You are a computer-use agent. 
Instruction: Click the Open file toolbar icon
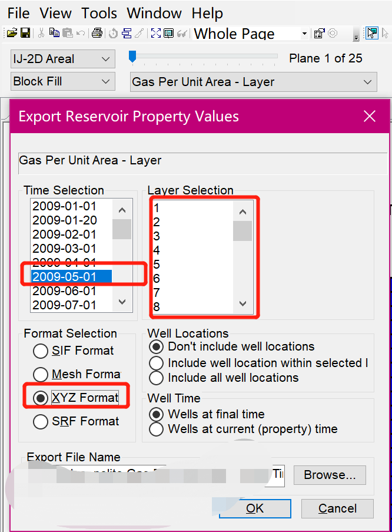tap(12, 33)
